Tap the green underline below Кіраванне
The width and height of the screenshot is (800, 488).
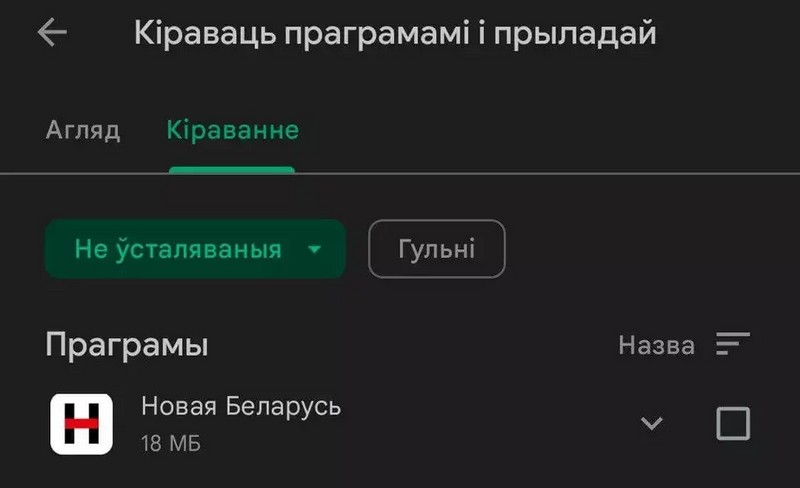(x=232, y=170)
